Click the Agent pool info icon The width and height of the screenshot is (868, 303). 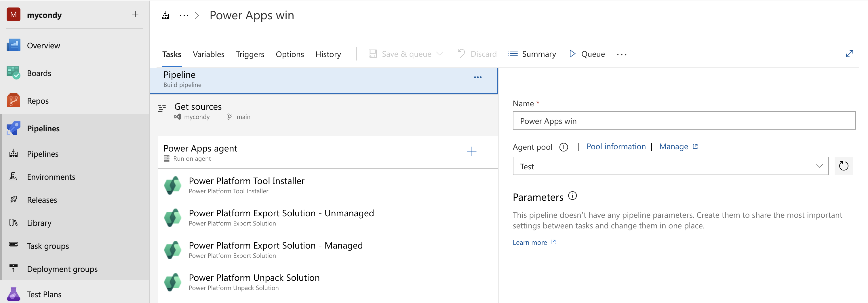pyautogui.click(x=564, y=147)
